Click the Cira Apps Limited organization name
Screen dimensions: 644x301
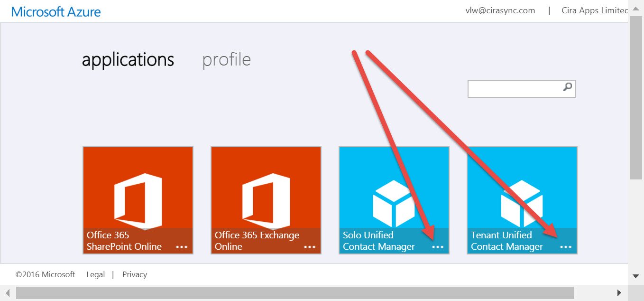click(595, 10)
